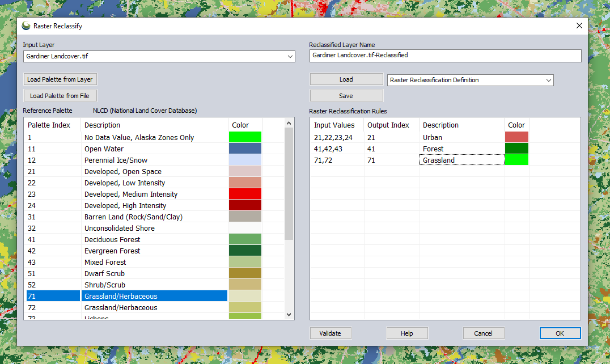This screenshot has width=610, height=364.
Task: Click rules table Color column header
Action: (516, 125)
